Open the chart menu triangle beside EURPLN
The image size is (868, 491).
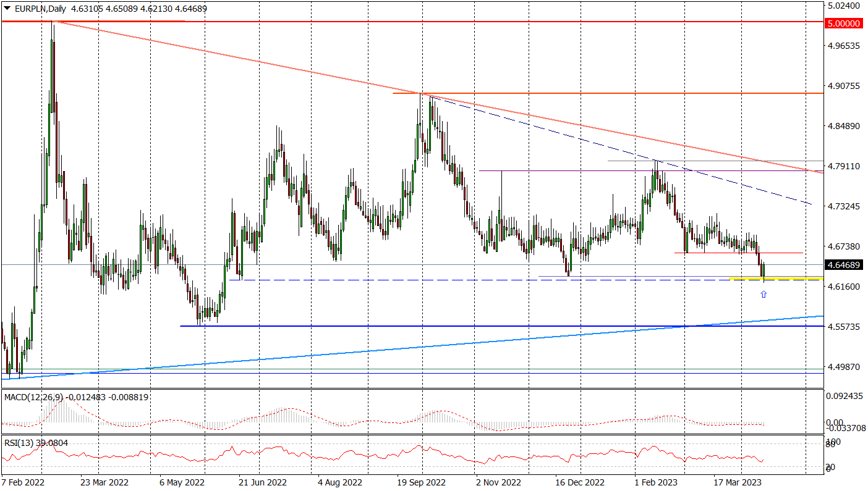coord(7,8)
